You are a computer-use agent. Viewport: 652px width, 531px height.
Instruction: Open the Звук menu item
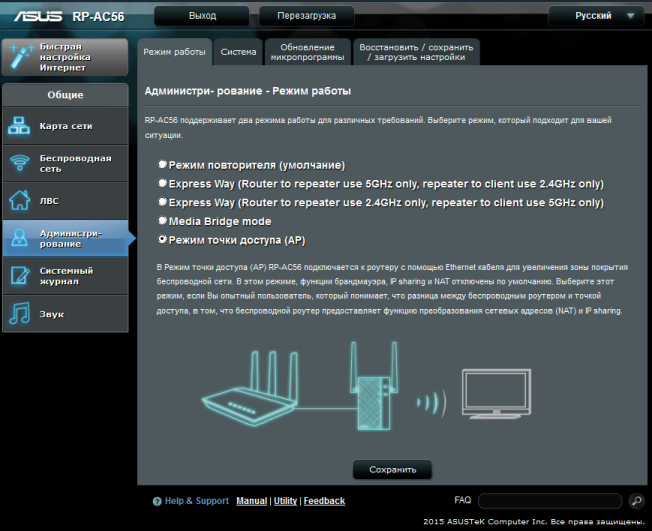65,314
